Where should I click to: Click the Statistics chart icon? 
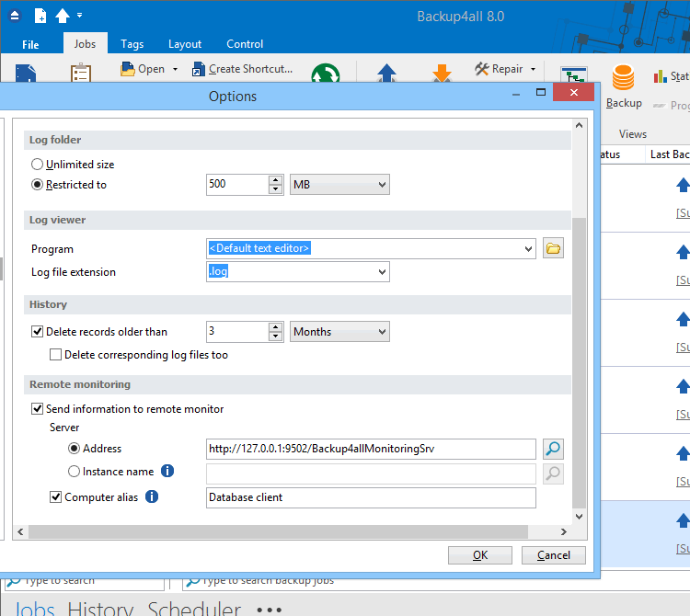[x=660, y=76]
